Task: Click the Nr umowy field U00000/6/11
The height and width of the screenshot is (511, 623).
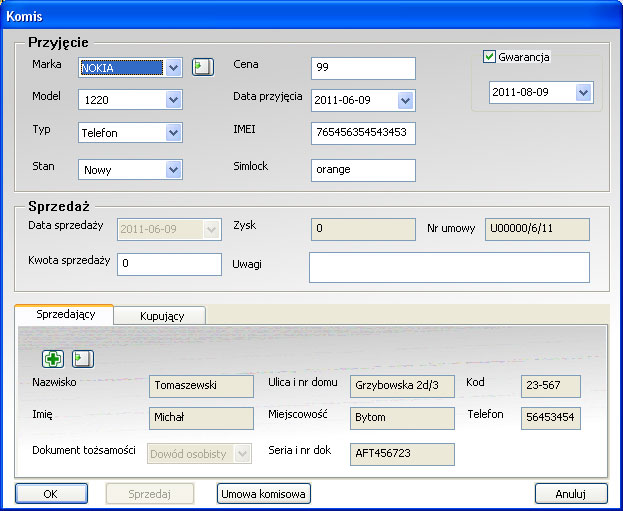Action: pos(537,229)
